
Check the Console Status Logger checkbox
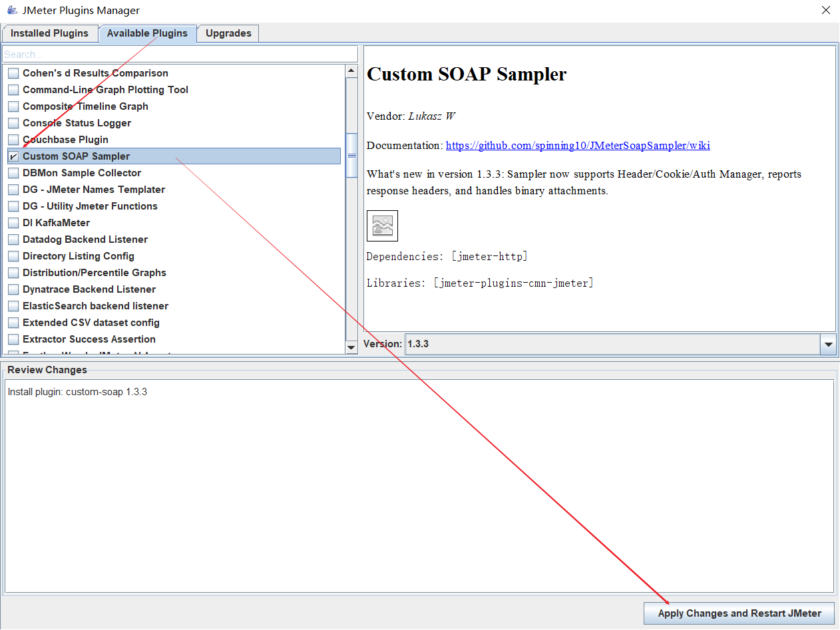tap(13, 123)
